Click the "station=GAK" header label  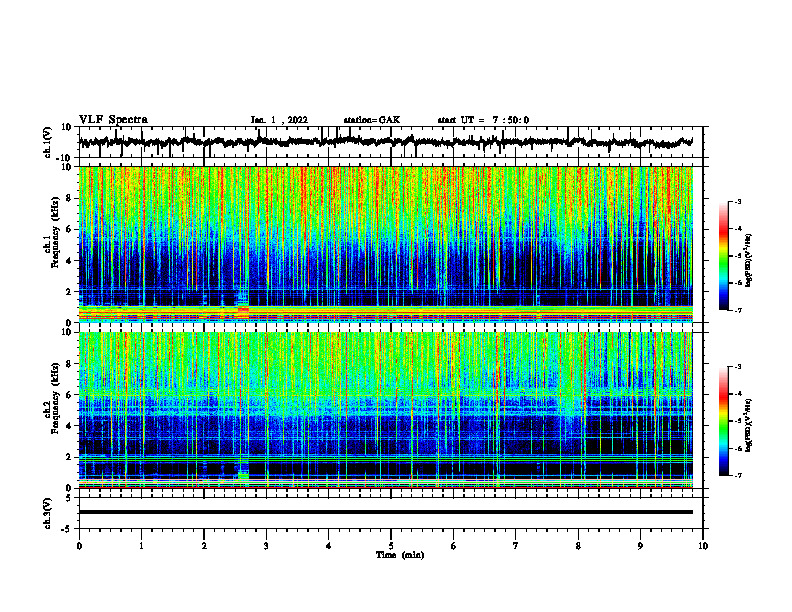point(372,120)
